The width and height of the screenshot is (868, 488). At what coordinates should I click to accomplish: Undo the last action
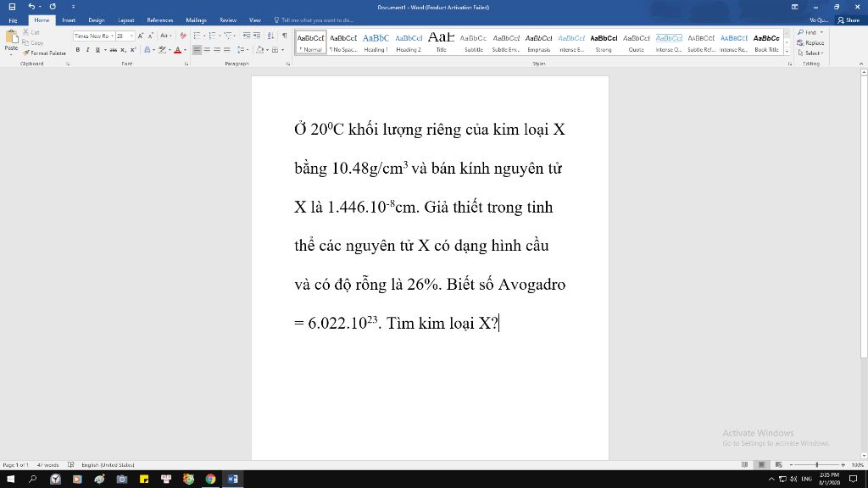point(31,7)
